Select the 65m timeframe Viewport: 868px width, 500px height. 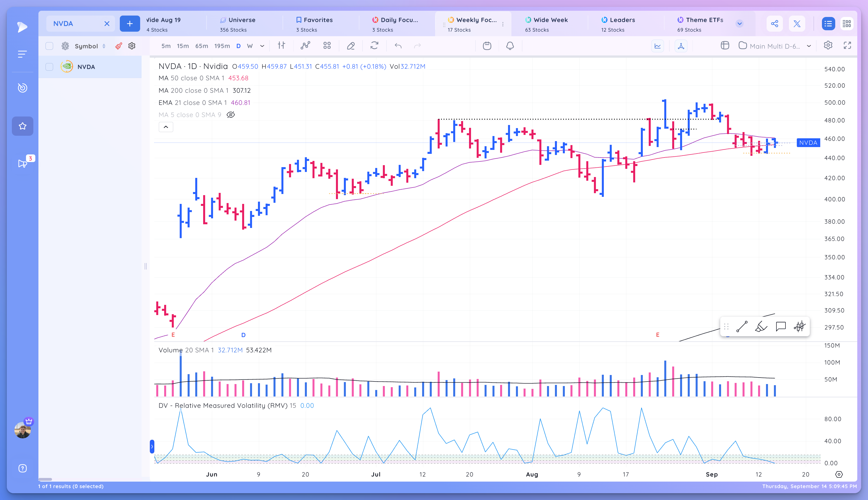pyautogui.click(x=202, y=46)
